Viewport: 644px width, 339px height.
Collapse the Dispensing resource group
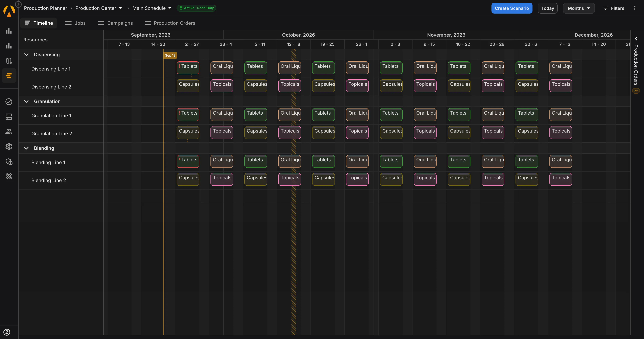26,55
